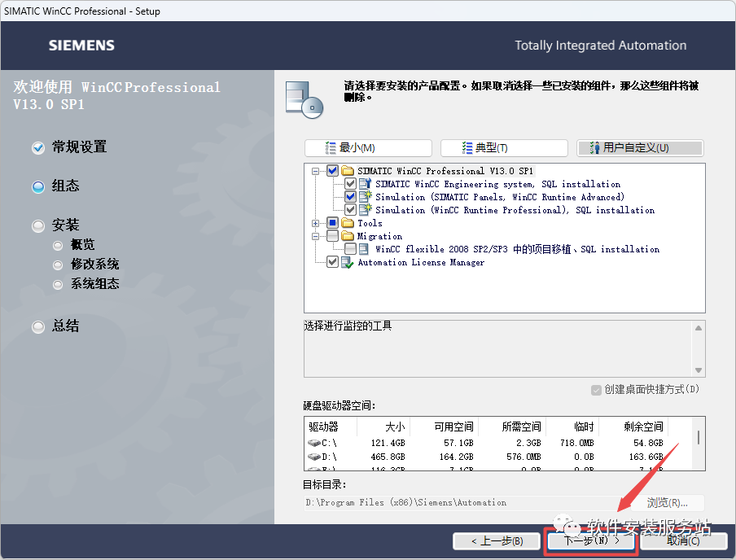736x560 pixels.
Task: Collapse the Migration tree node
Action: [x=315, y=236]
